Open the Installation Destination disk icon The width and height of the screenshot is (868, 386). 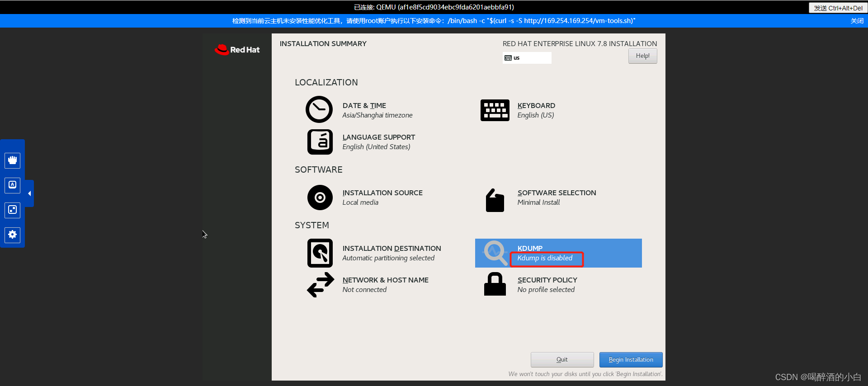320,253
